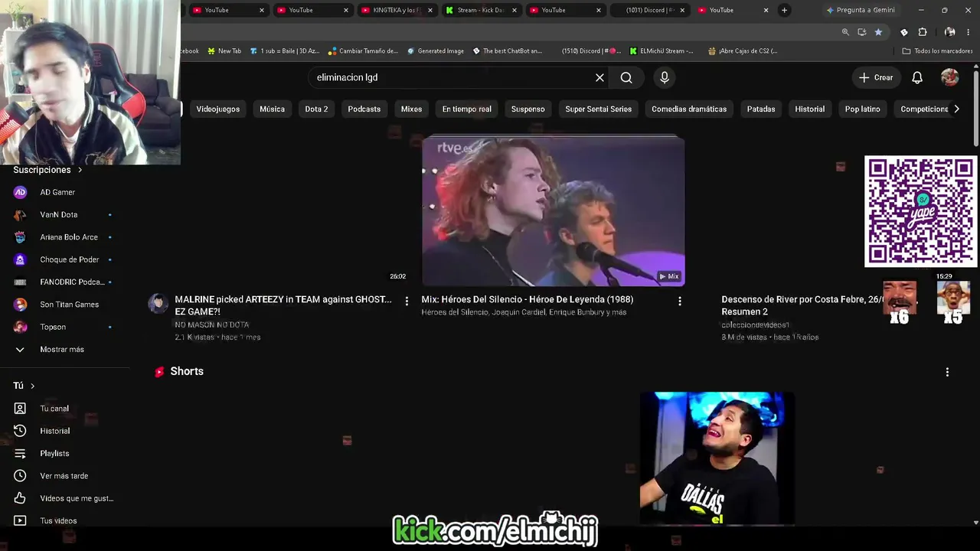Open the YouTube notifications bell

tap(917, 77)
